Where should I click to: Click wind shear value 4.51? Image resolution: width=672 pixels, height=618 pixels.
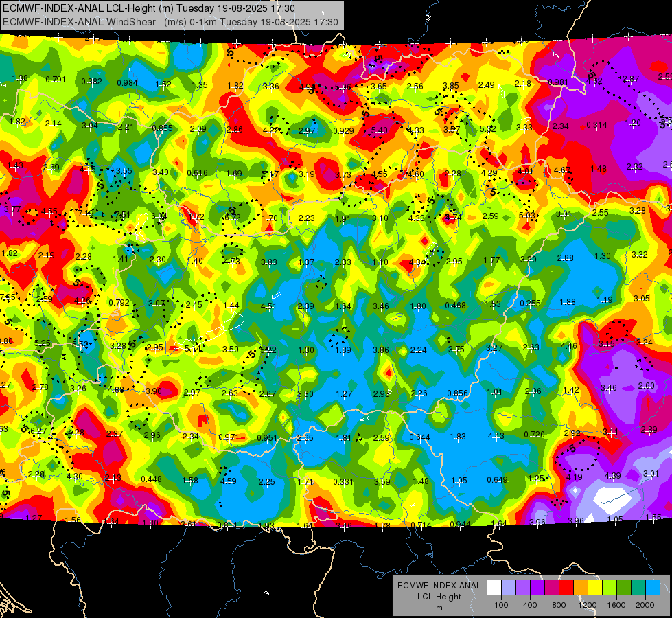click(268, 306)
